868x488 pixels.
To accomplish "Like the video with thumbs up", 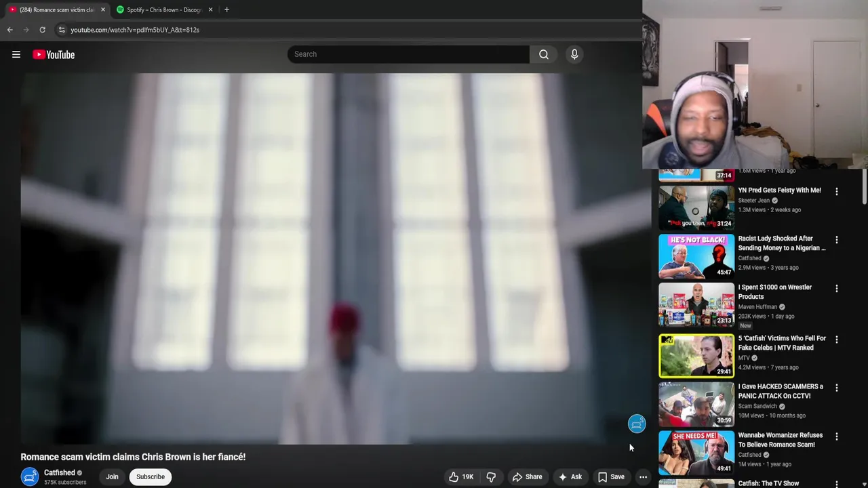I will pyautogui.click(x=461, y=477).
